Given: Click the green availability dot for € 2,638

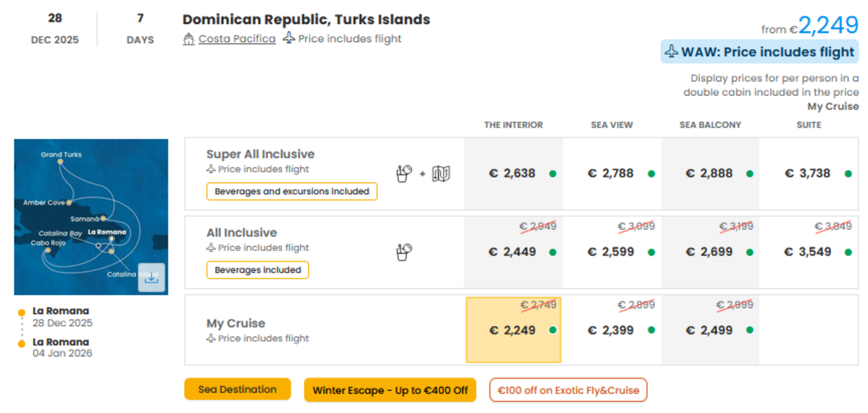Looking at the screenshot, I should tap(553, 174).
